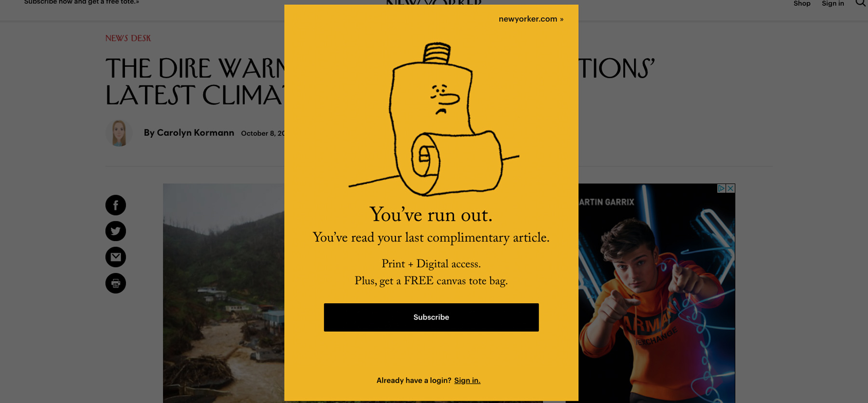Click Carolyn Kormann's author avatar

tap(119, 133)
